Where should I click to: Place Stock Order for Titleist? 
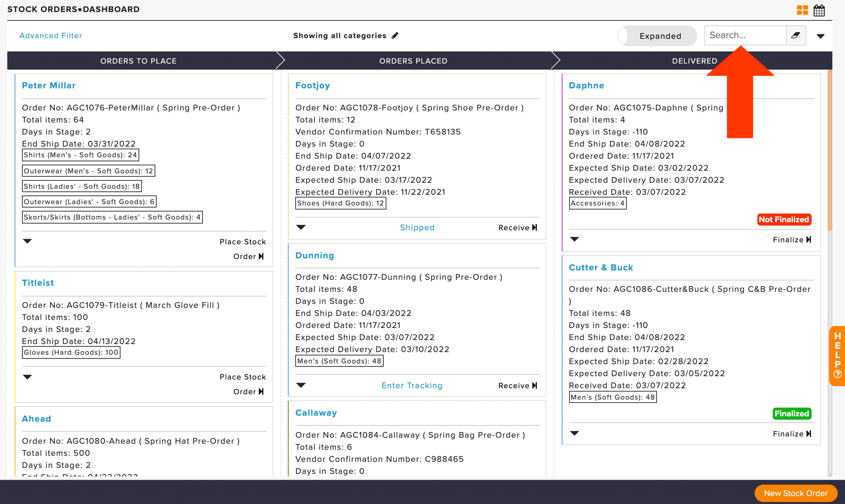pyautogui.click(x=243, y=384)
